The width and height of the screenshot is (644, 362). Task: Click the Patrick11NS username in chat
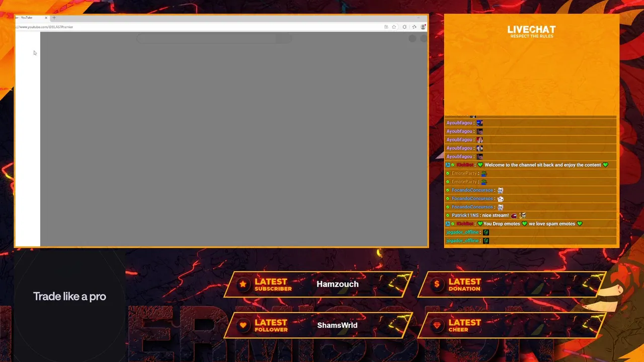(465, 215)
